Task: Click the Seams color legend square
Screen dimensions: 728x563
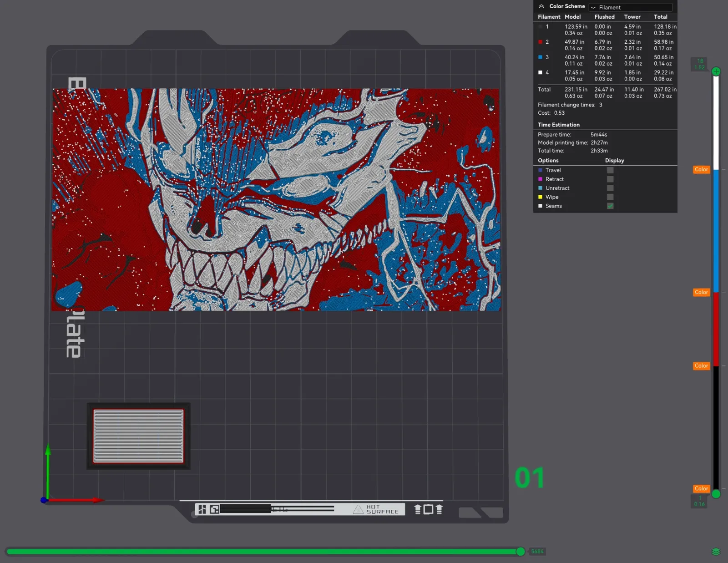Action: 540,206
